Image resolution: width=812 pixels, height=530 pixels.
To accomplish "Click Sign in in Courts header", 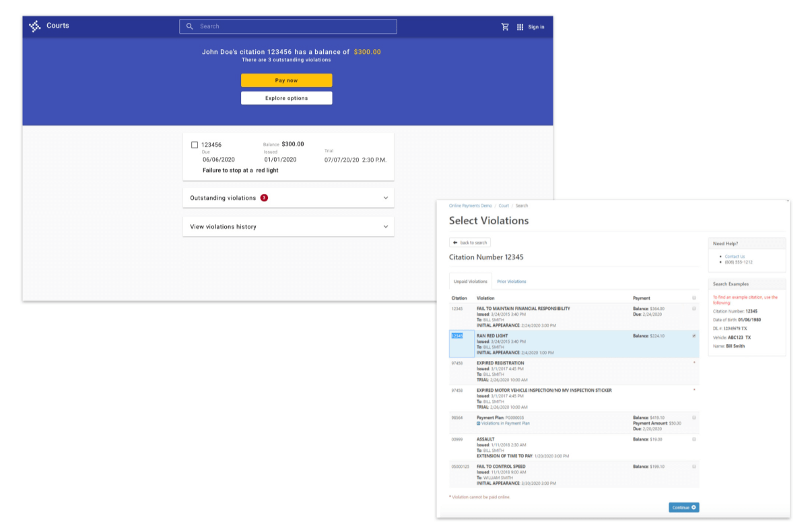I will pyautogui.click(x=536, y=27).
